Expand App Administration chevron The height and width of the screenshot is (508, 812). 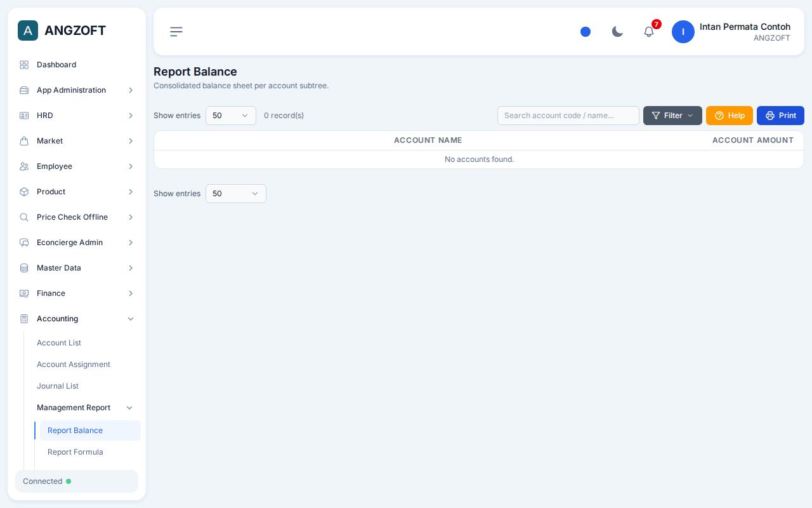coord(131,90)
